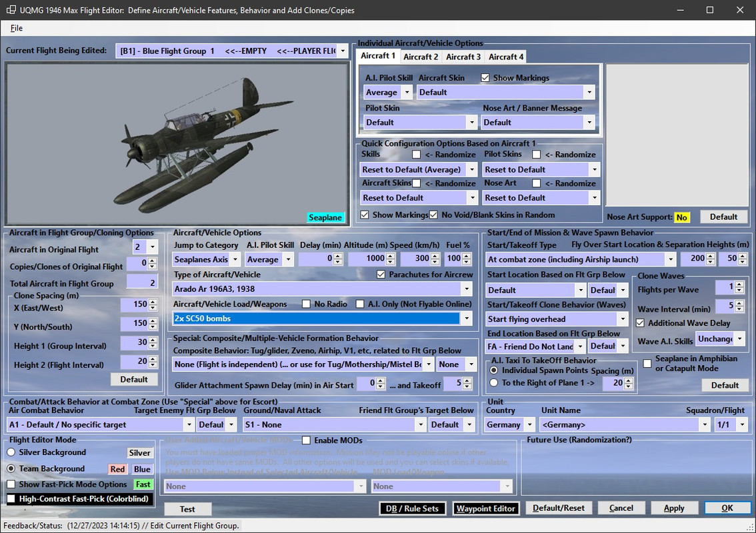The height and width of the screenshot is (533, 756).
Task: Enable Aircraft Skins Randomize checkbox
Action: point(417,183)
